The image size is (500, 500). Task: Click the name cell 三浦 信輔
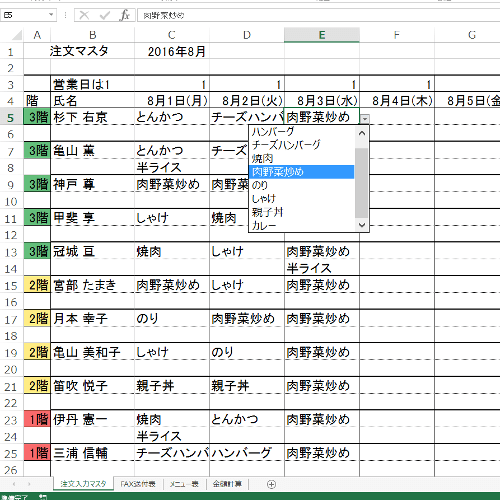[93, 453]
